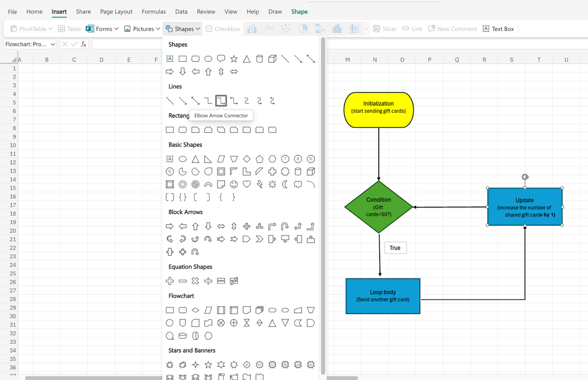Open the Shape ribbon tab

(299, 12)
